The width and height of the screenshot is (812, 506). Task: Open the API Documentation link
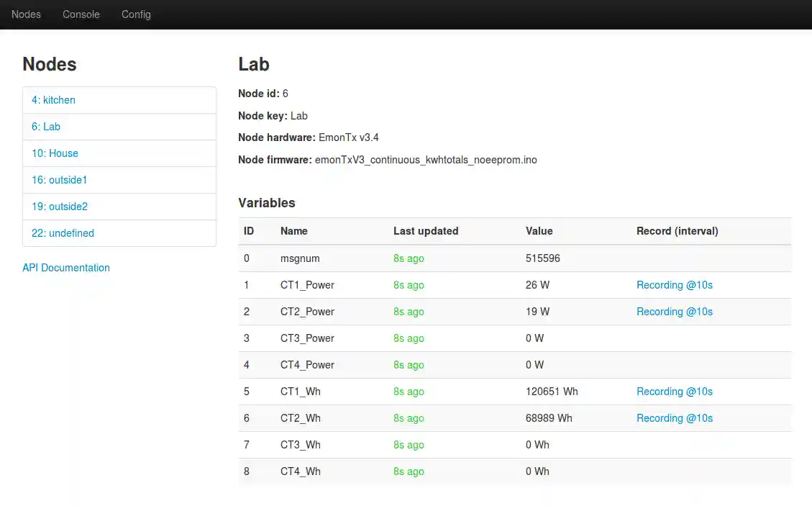point(66,268)
